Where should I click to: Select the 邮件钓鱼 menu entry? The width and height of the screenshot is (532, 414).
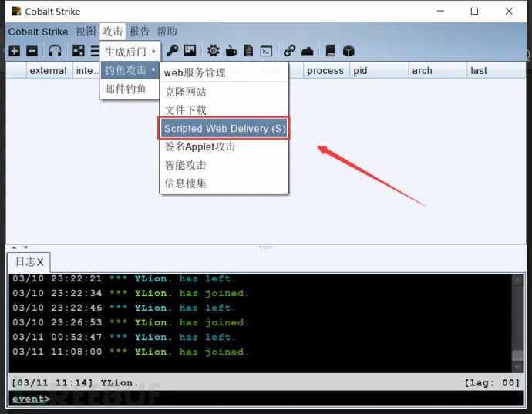pos(130,89)
